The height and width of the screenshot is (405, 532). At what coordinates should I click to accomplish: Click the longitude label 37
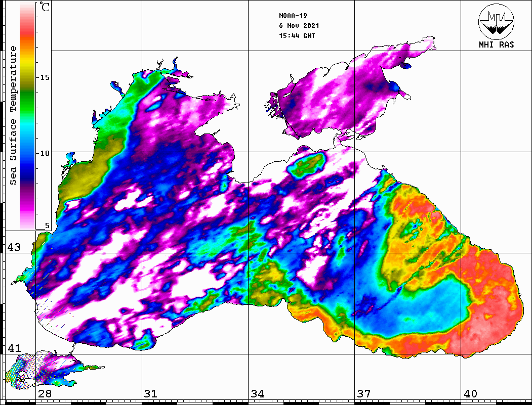point(364,394)
